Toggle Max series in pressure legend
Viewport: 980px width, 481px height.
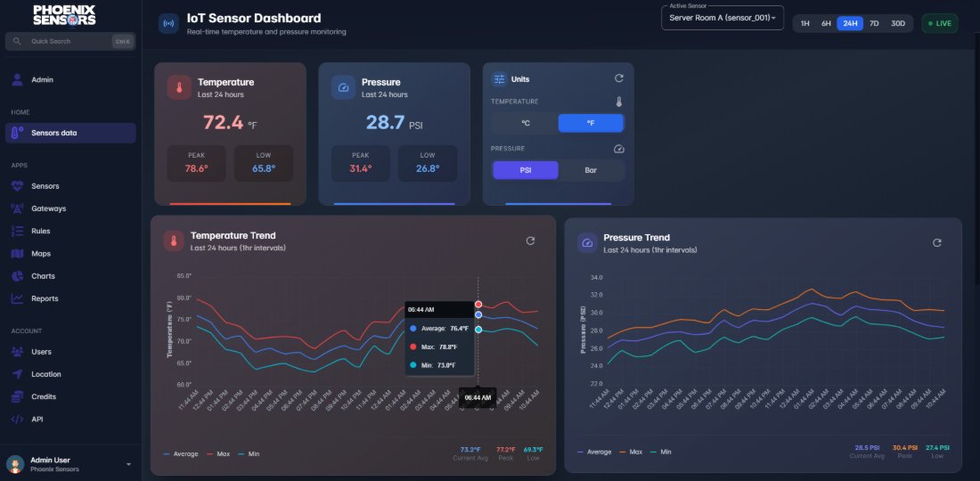coord(631,452)
